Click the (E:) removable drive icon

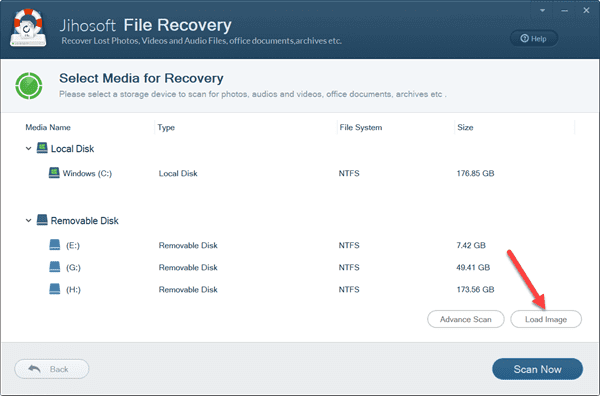pyautogui.click(x=55, y=245)
